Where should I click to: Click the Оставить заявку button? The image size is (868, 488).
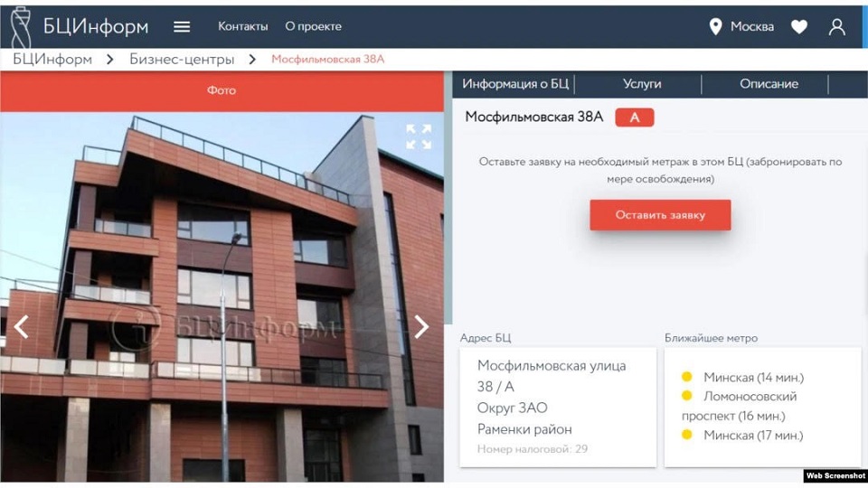660,215
